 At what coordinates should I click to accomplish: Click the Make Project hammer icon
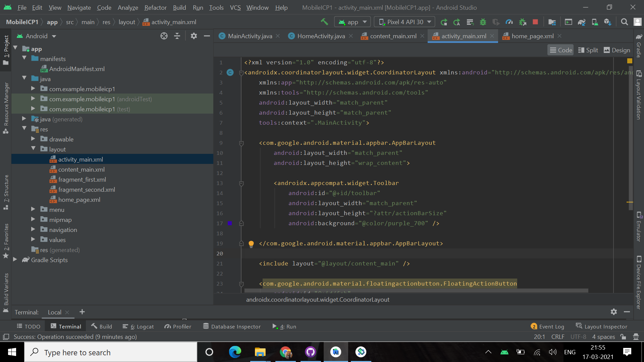[x=324, y=22]
